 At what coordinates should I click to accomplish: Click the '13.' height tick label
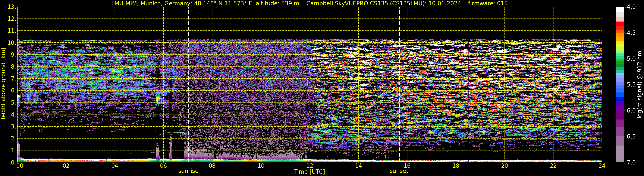pos(12,7)
